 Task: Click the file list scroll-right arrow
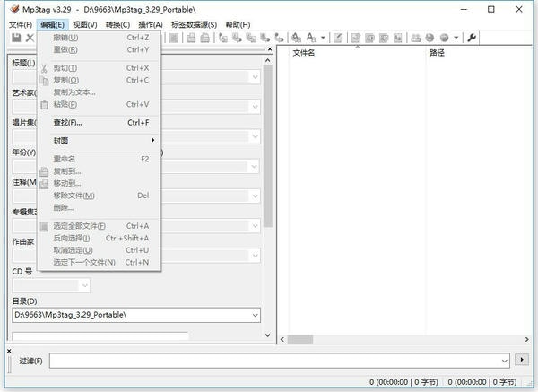[526, 339]
